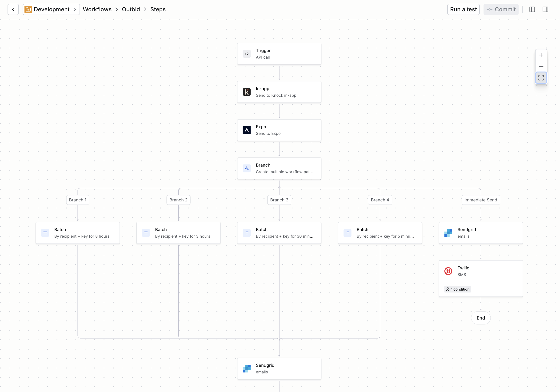Toggle the right sidebar panel
This screenshot has height=392, width=560.
coord(545,9)
